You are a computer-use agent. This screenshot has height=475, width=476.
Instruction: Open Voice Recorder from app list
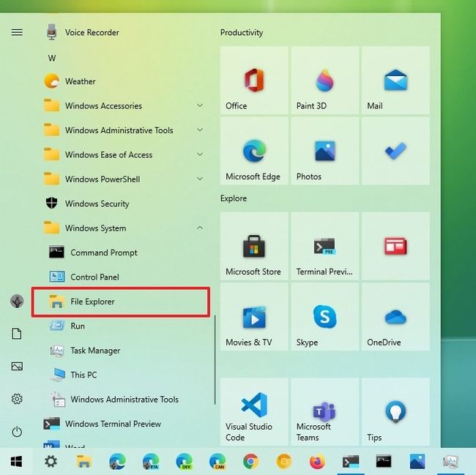[x=122, y=32]
